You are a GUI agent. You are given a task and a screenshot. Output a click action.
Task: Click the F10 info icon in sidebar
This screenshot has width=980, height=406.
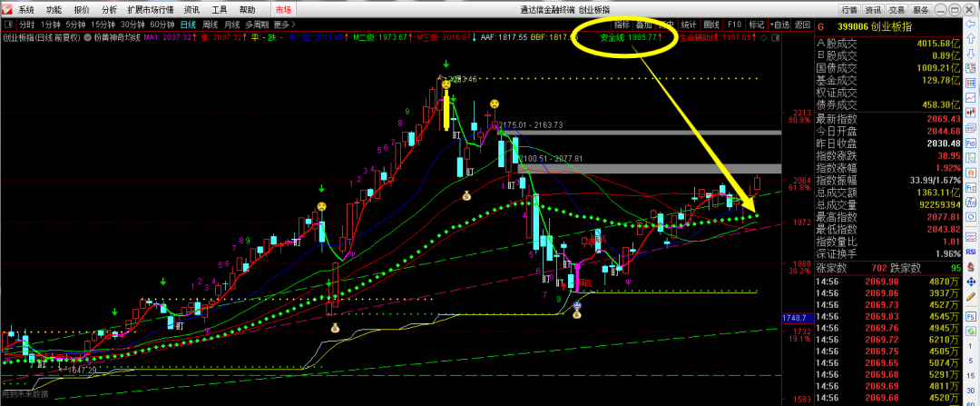(x=971, y=142)
